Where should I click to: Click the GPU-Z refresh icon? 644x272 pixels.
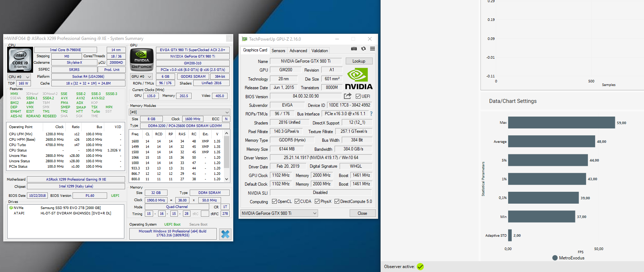click(x=363, y=49)
